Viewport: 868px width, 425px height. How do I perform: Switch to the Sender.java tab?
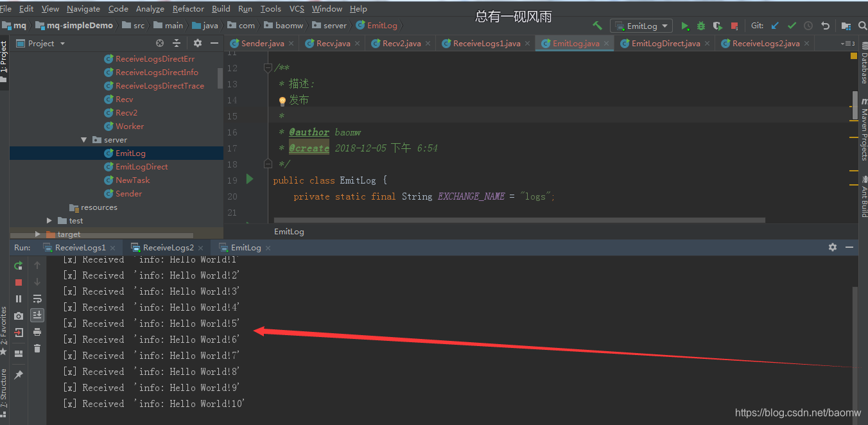pos(262,43)
